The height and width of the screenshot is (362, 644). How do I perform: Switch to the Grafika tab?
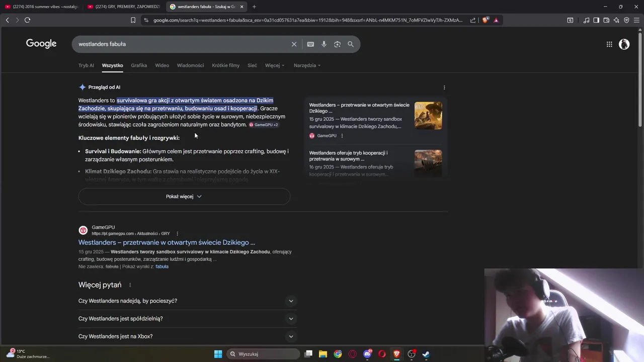coord(139,65)
